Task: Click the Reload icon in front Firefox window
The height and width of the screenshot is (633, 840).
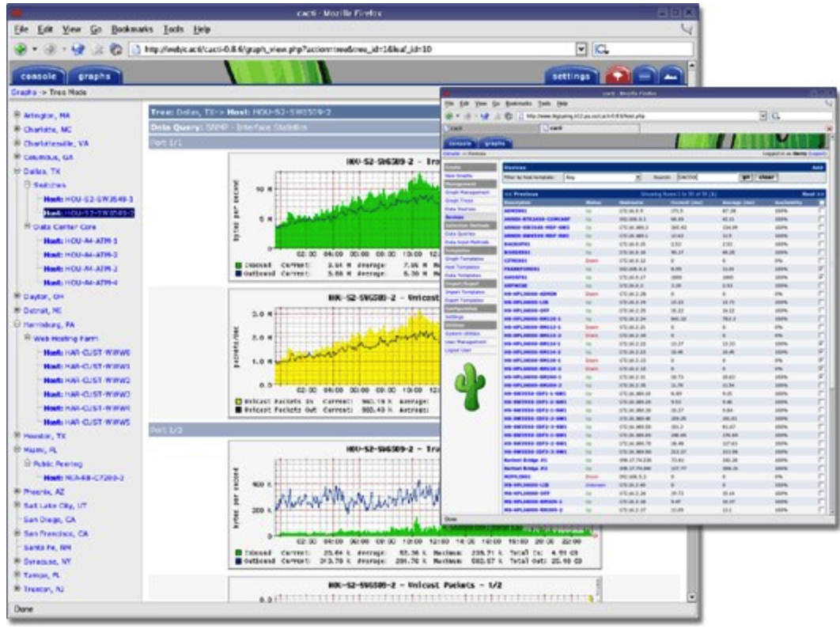Action: [485, 116]
